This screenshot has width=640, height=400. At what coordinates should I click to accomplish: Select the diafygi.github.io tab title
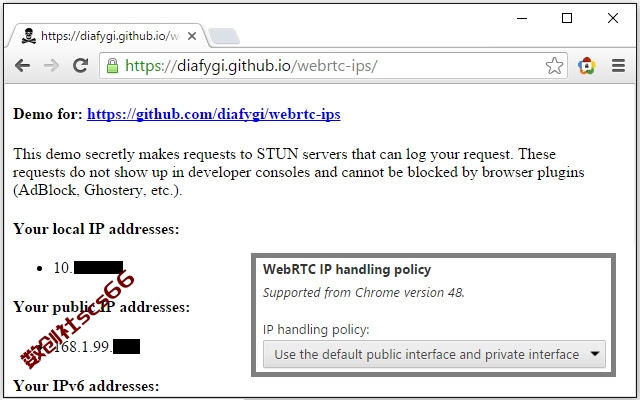(x=110, y=36)
